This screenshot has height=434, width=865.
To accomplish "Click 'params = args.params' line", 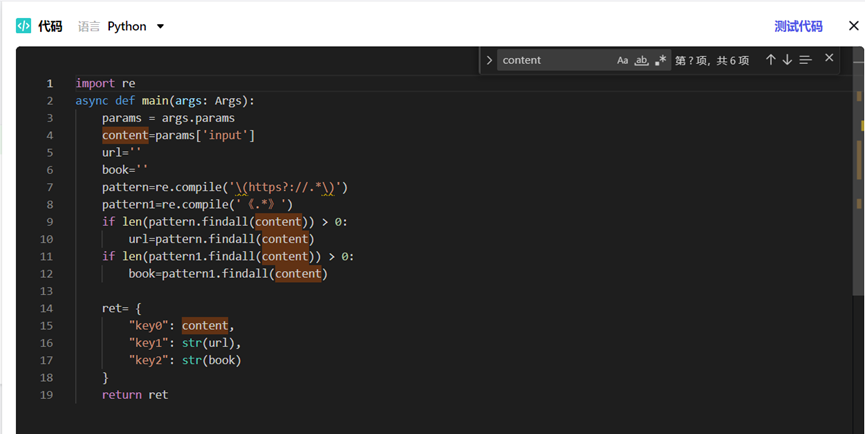I will coord(168,118).
